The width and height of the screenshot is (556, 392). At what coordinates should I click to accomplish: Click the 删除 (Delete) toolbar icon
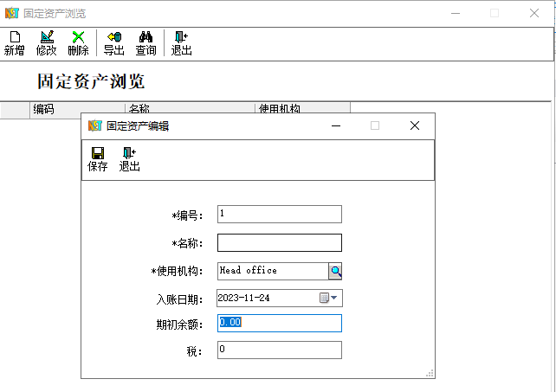pyautogui.click(x=78, y=42)
